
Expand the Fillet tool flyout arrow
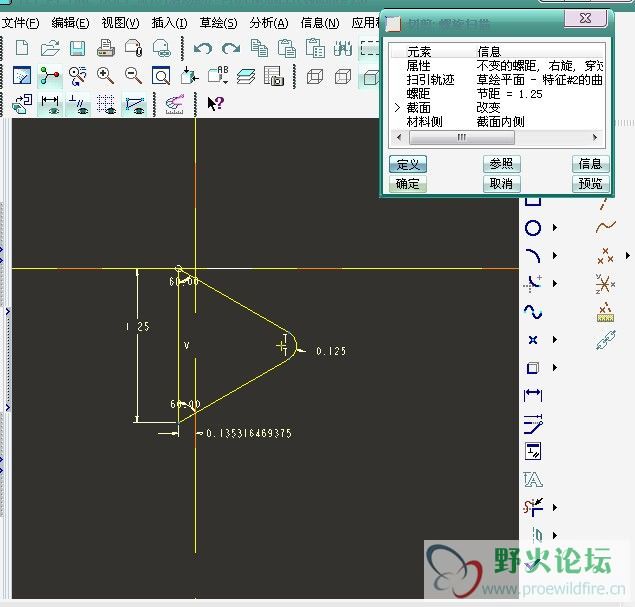point(555,283)
